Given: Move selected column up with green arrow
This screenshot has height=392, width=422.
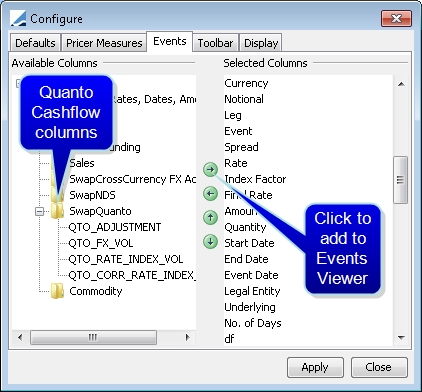Looking at the screenshot, I should click(210, 218).
